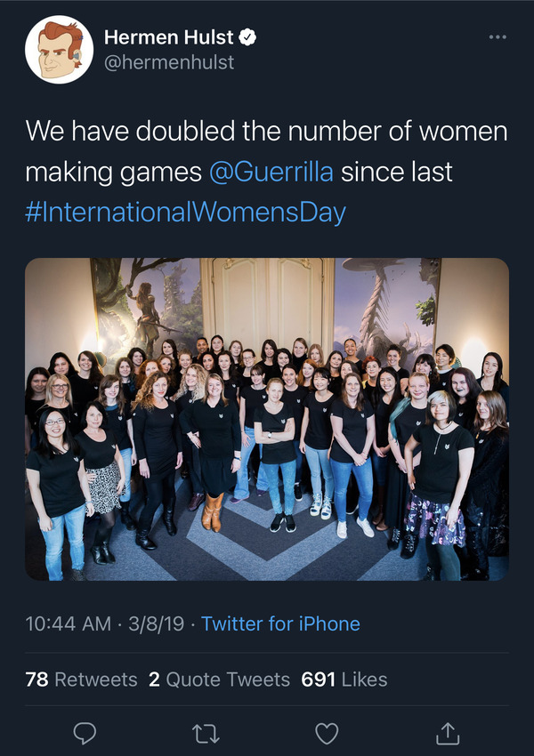Click the Twitter for iPhone source link

pyautogui.click(x=280, y=624)
